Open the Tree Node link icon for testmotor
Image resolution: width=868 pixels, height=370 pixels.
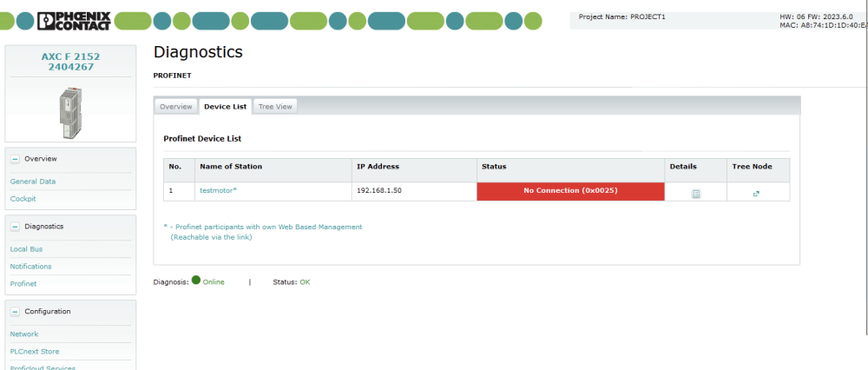(x=756, y=194)
